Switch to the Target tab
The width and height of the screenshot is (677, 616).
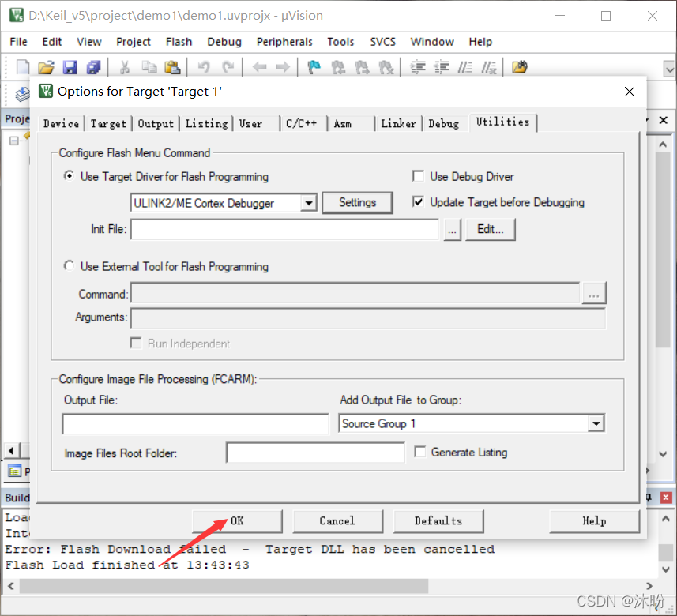tap(108, 124)
